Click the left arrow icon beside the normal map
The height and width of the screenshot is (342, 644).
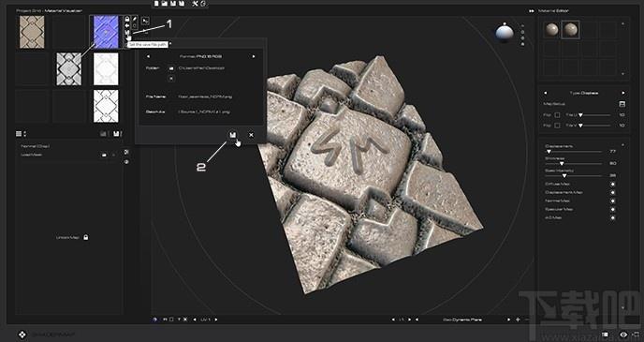[127, 26]
